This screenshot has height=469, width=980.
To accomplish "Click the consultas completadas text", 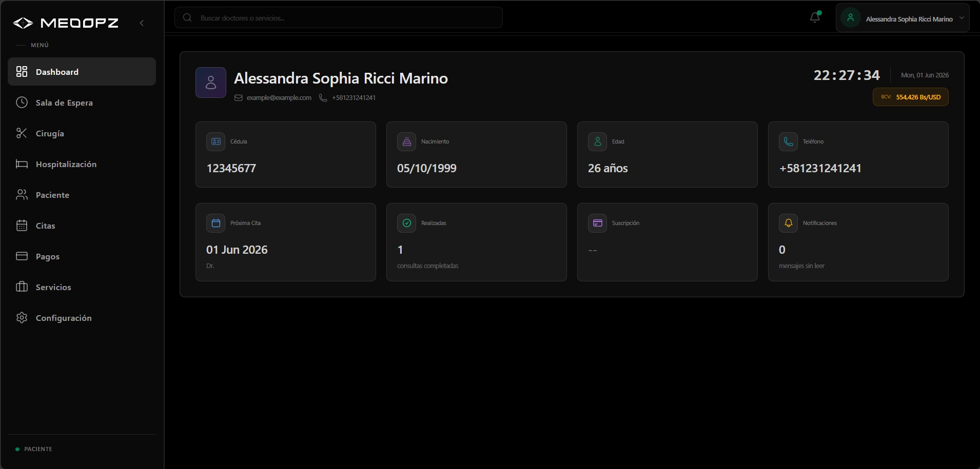I will click(x=428, y=266).
